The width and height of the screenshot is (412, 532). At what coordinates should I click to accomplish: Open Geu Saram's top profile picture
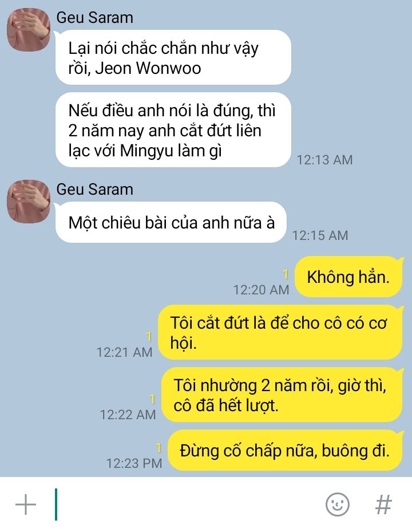click(x=29, y=30)
